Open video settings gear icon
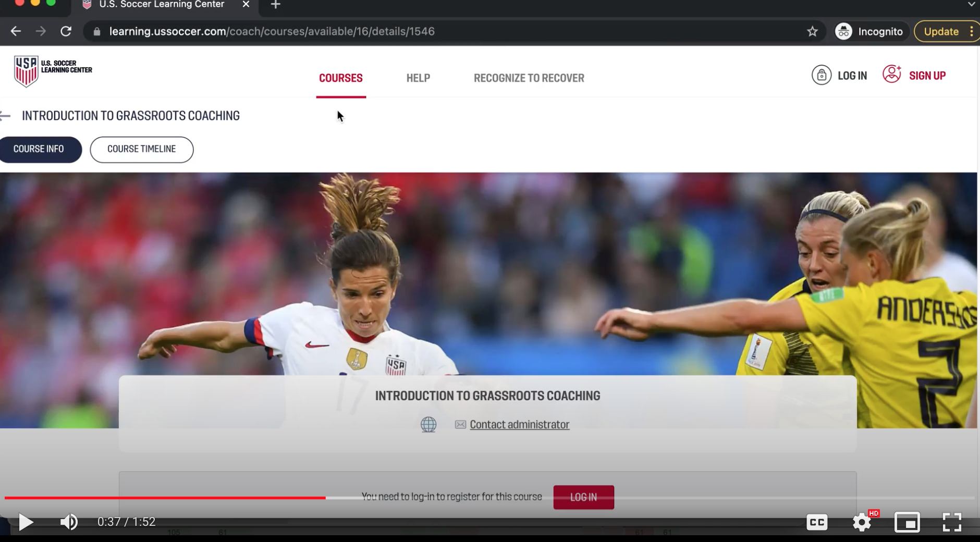Viewport: 980px width, 542px height. coord(862,522)
